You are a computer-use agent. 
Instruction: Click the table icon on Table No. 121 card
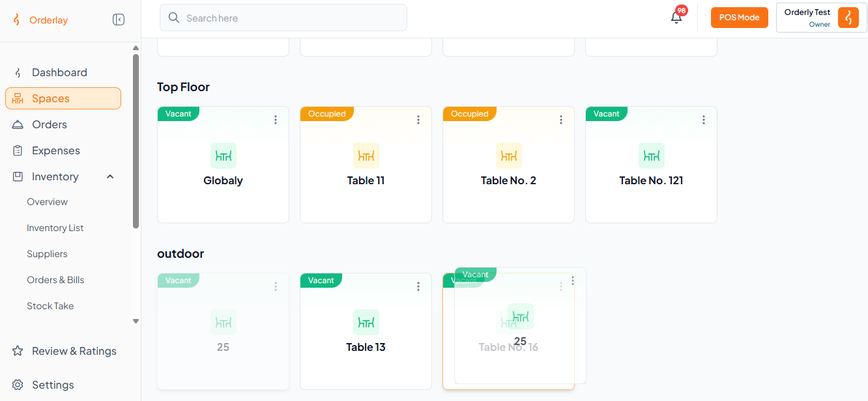point(652,156)
